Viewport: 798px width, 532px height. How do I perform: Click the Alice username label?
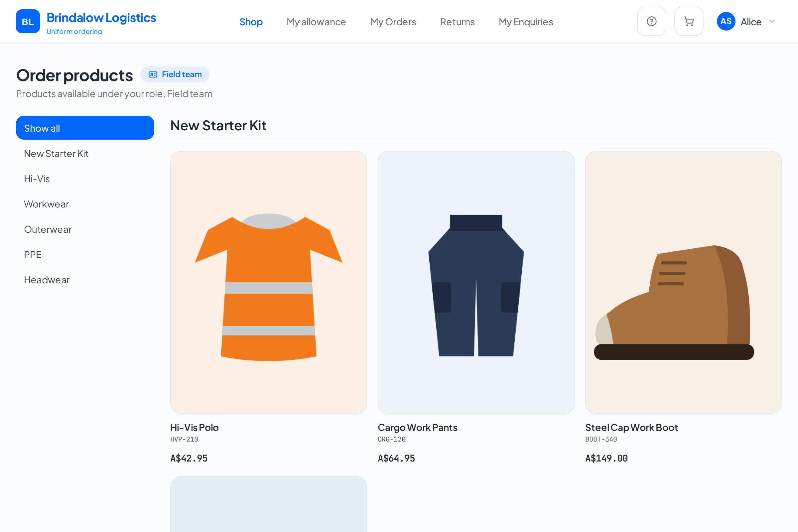(751, 22)
